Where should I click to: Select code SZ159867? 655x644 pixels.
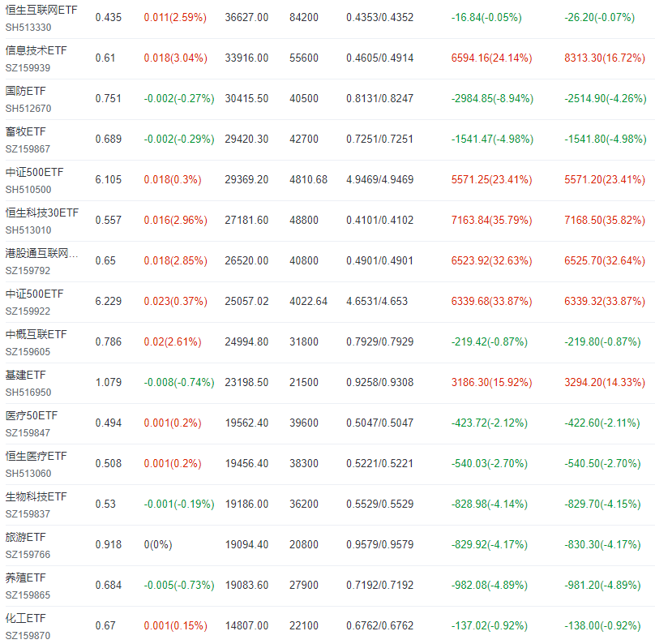point(28,149)
